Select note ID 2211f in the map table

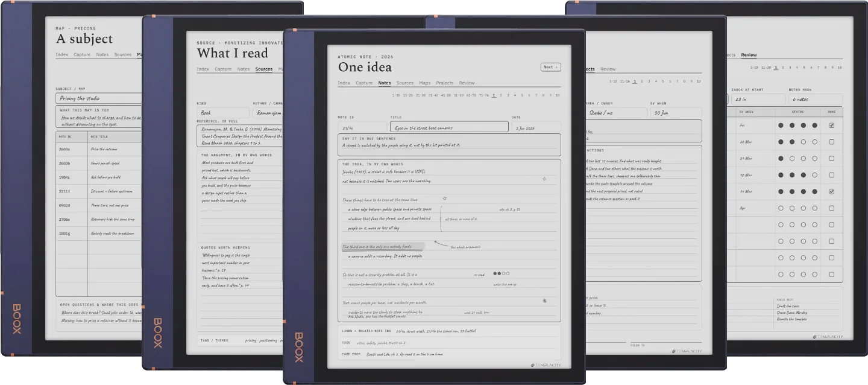(64, 191)
